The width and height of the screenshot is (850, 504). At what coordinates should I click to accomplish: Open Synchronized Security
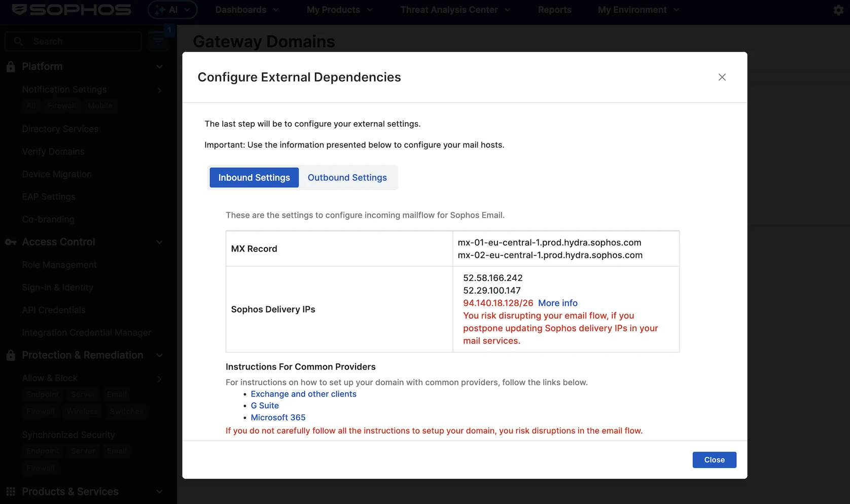coord(68,435)
